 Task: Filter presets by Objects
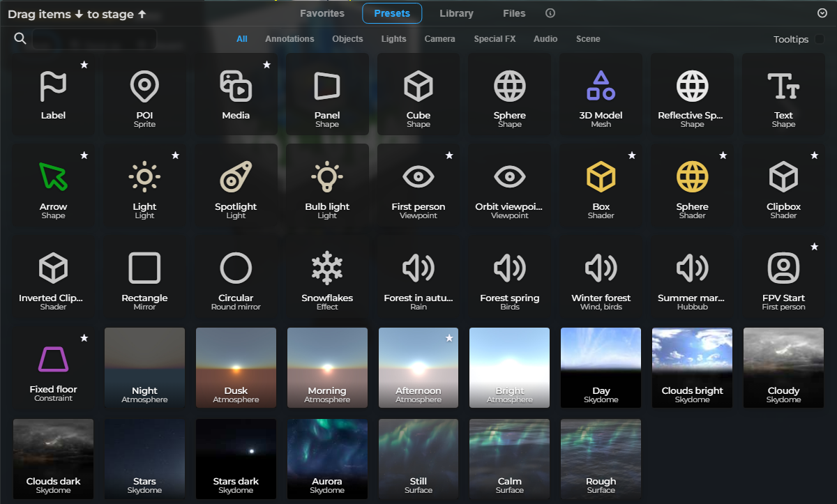347,39
